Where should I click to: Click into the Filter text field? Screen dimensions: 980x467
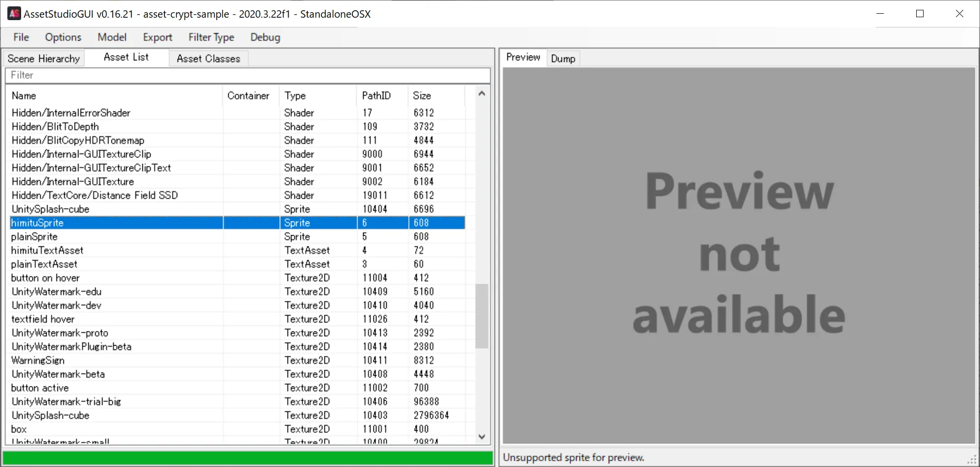tap(247, 75)
